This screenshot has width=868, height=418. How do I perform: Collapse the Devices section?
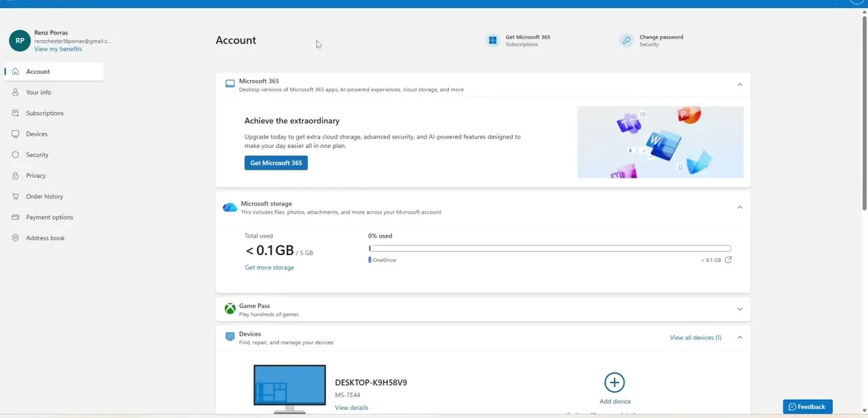(x=740, y=337)
